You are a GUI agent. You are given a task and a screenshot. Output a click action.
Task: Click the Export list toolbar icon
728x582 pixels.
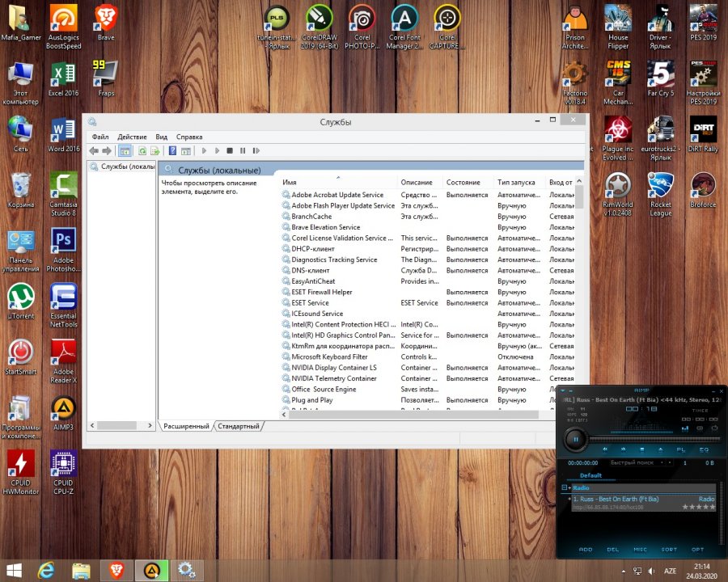point(154,150)
